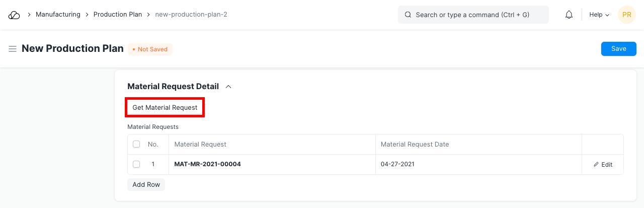The height and width of the screenshot is (208, 644).
Task: Click the PR user avatar
Action: point(626,15)
